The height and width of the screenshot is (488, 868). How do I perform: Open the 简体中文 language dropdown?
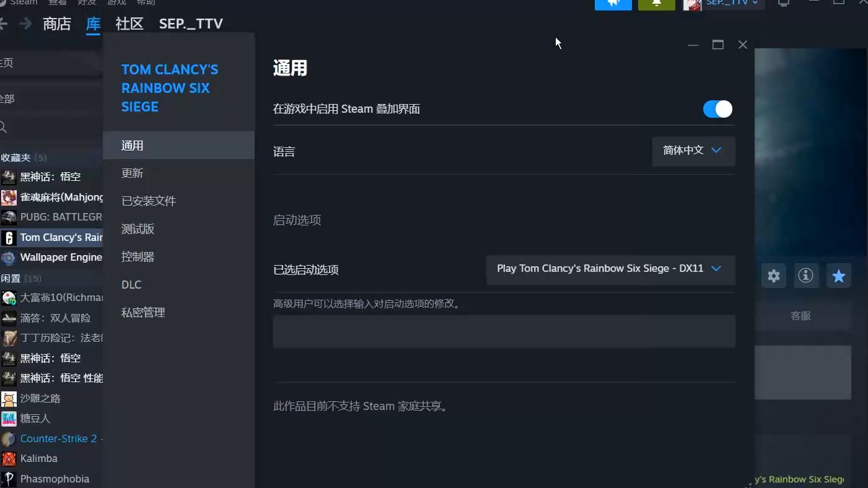(693, 151)
